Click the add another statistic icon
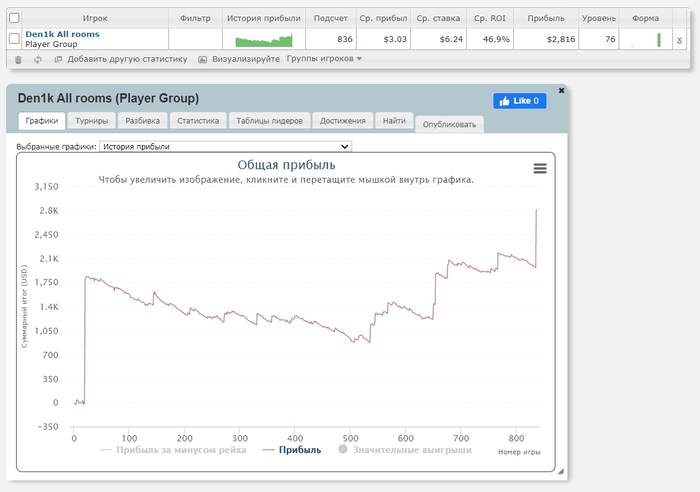This screenshot has width=700, height=492. click(58, 59)
